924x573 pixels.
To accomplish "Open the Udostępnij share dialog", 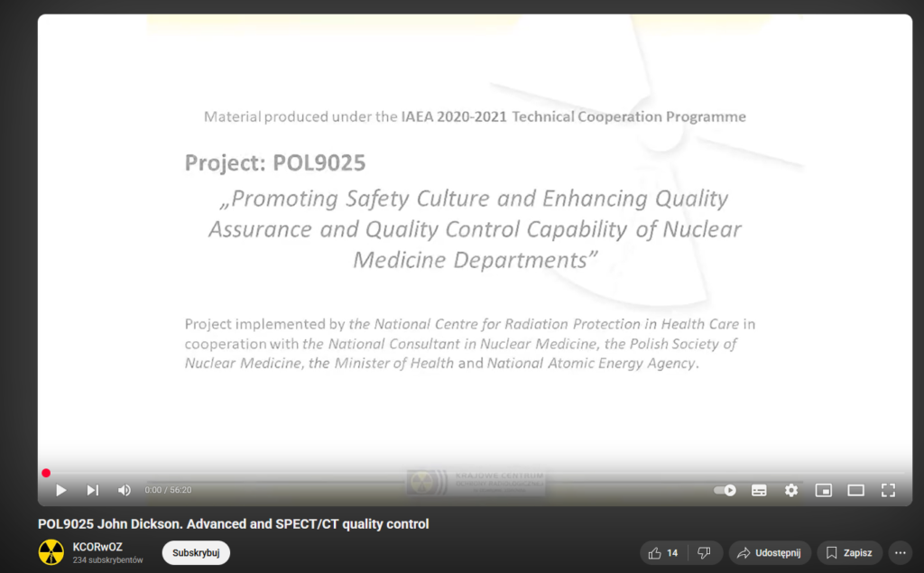I will [770, 552].
